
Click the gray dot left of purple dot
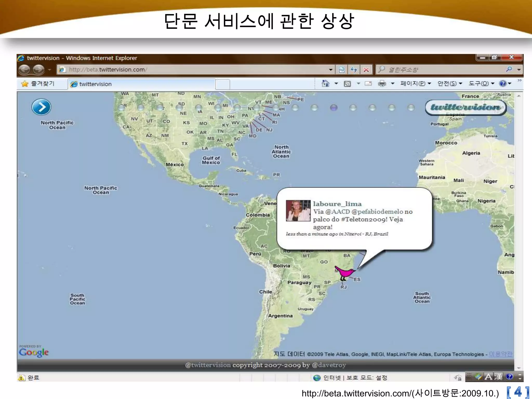(x=314, y=108)
